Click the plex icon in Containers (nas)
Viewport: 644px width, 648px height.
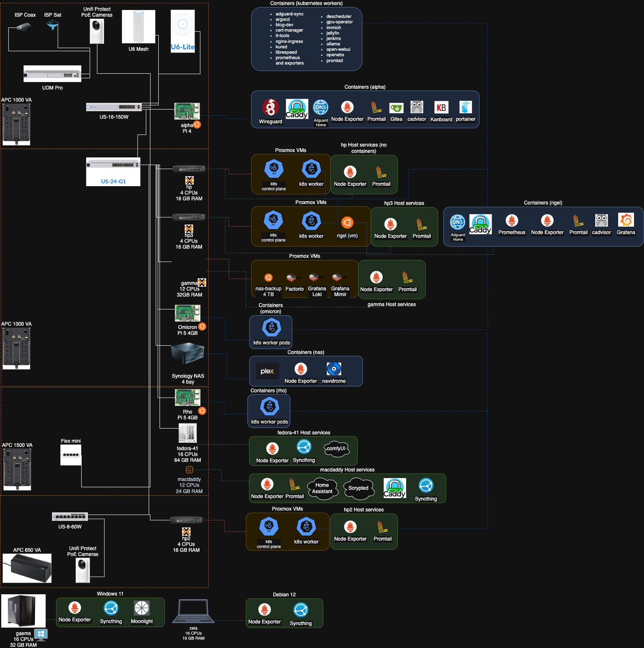tap(267, 371)
